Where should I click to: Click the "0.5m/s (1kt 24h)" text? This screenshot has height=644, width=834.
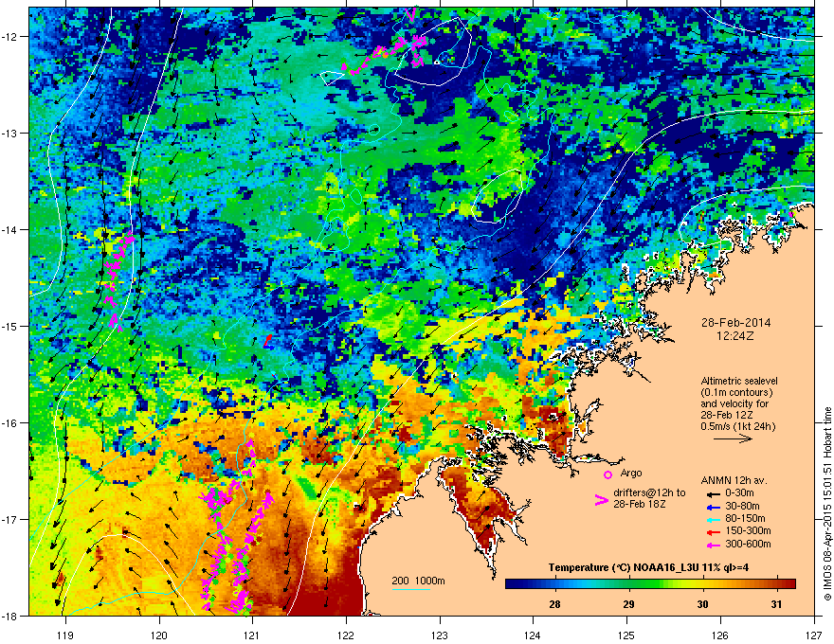click(x=737, y=426)
